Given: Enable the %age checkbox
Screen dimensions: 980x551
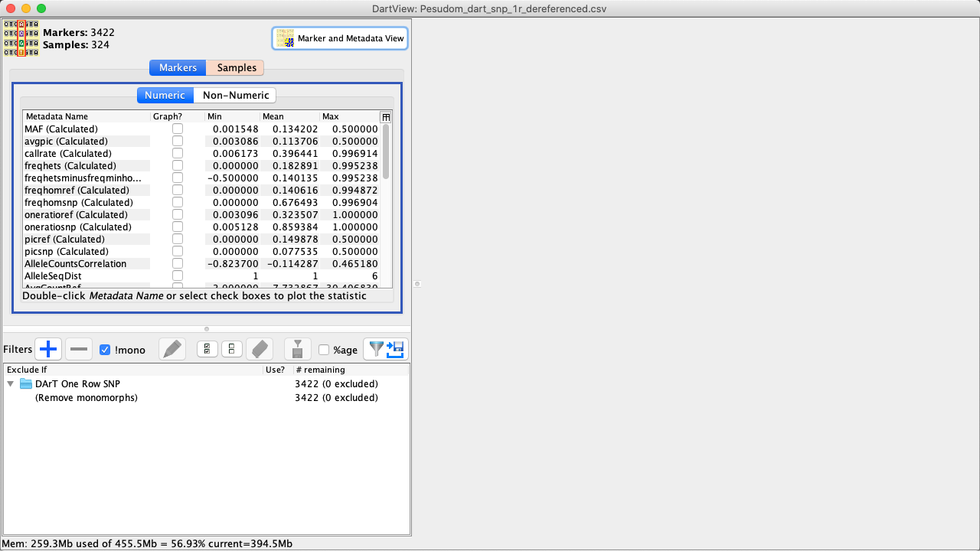Looking at the screenshot, I should coord(324,350).
